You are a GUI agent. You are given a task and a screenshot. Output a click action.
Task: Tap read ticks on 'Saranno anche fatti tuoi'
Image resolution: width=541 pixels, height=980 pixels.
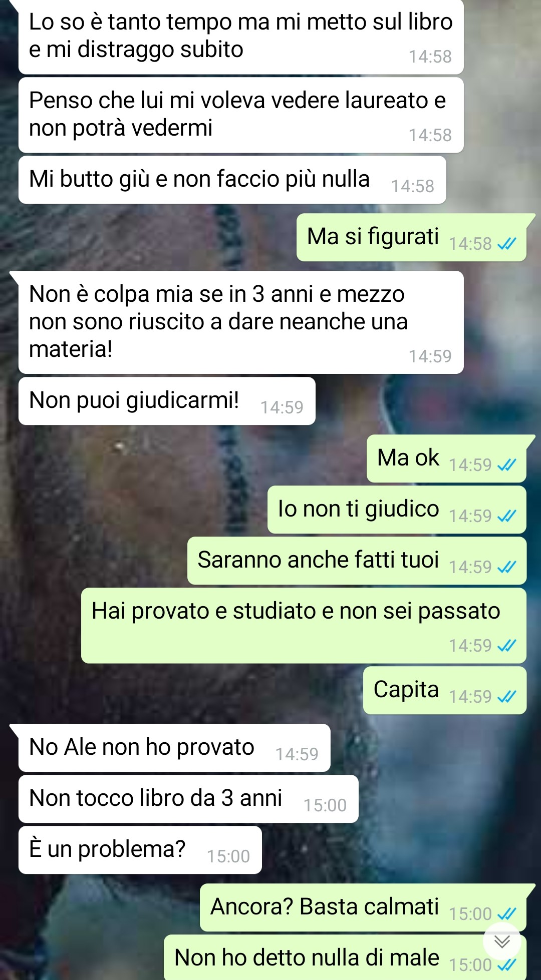pos(506,567)
